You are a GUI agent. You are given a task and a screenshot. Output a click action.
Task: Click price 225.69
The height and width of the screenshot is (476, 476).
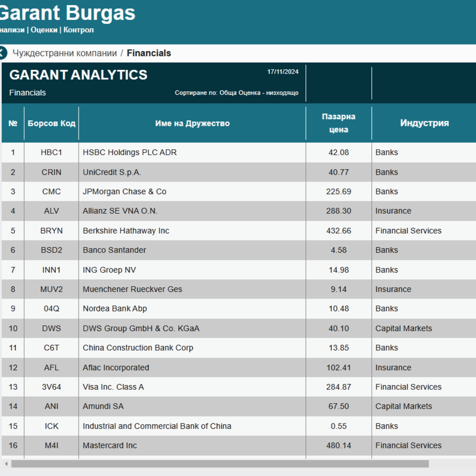pyautogui.click(x=339, y=191)
